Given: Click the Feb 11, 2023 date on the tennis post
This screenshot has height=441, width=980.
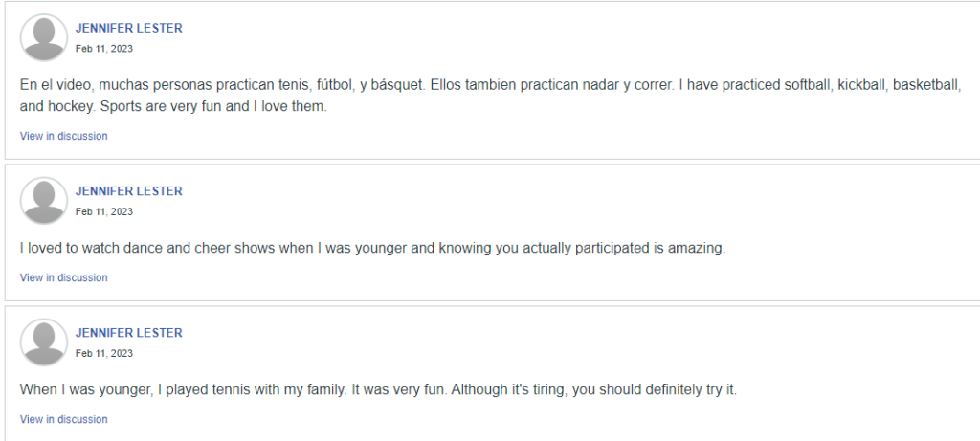Looking at the screenshot, I should tap(104, 353).
